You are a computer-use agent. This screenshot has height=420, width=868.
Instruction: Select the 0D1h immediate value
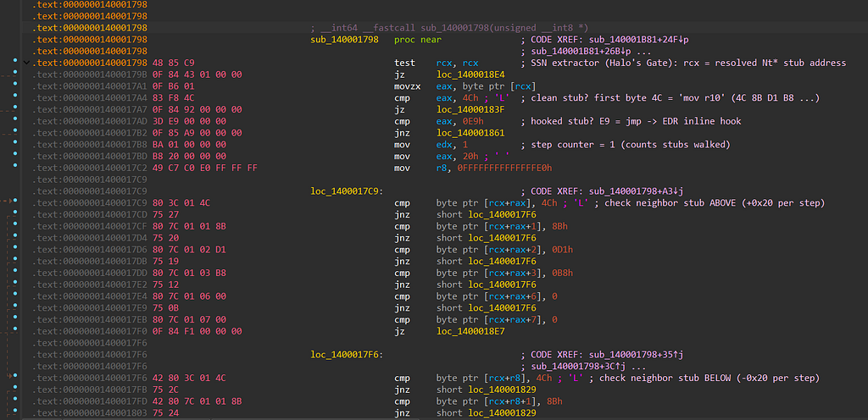[561, 250]
